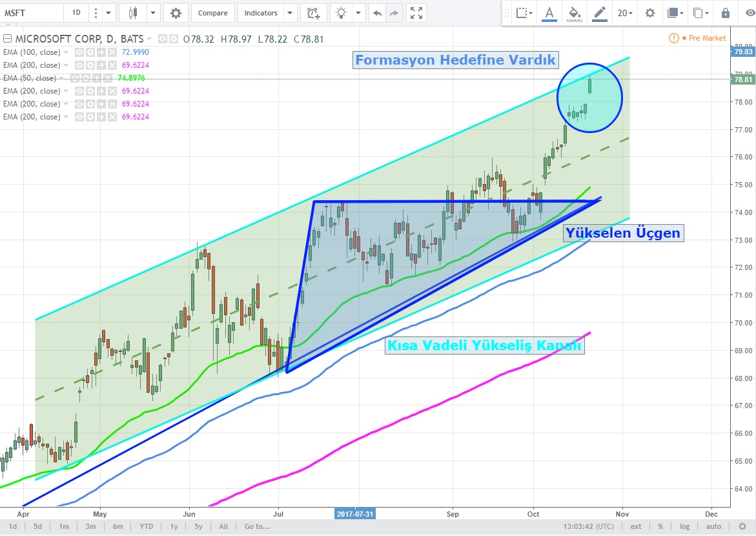Click the lock icon in drawing toolbar
756x536 pixels.
[726, 13]
